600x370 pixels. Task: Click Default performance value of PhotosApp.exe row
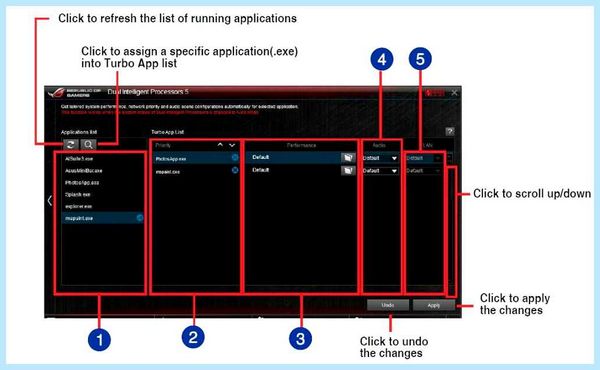click(261, 157)
